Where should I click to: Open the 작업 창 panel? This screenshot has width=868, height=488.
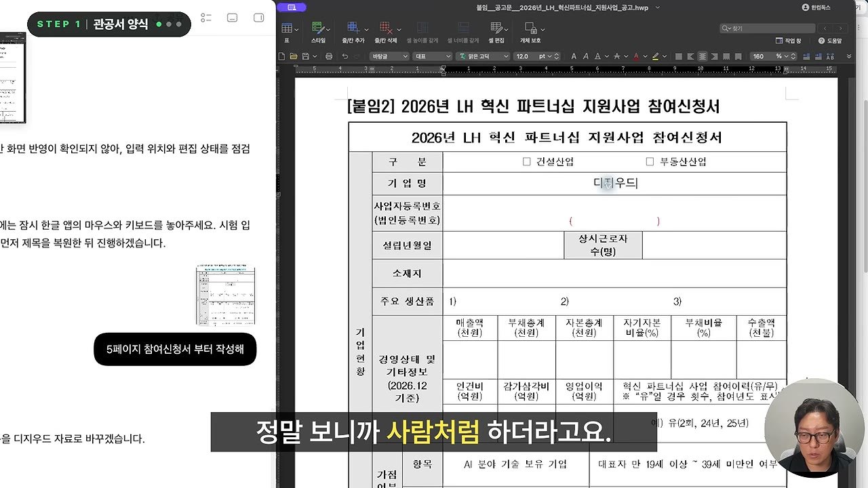[x=788, y=41]
